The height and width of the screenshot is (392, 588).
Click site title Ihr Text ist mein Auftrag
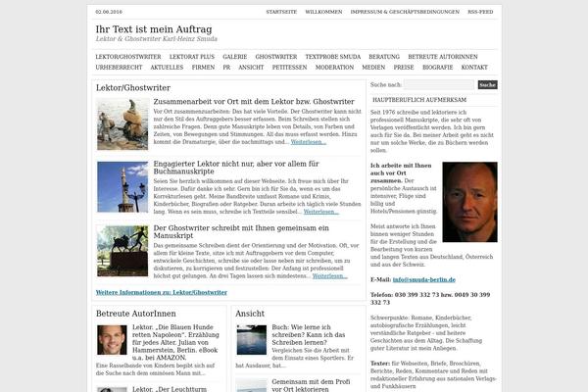pos(154,29)
